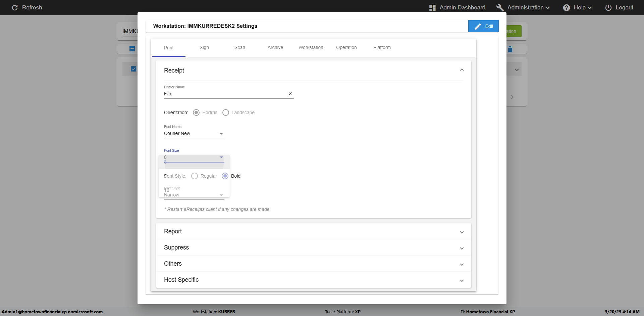The image size is (644, 316).
Task: Click the Printer Name input field
Action: 225,94
